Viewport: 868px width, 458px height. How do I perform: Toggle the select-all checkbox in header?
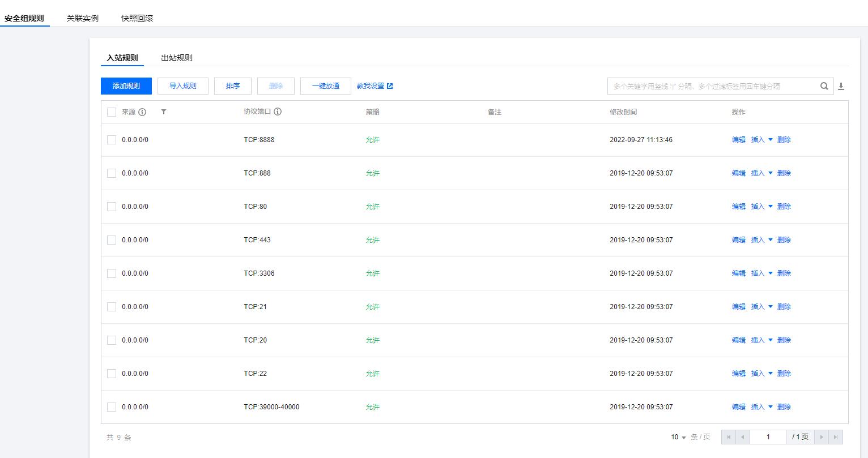(112, 112)
